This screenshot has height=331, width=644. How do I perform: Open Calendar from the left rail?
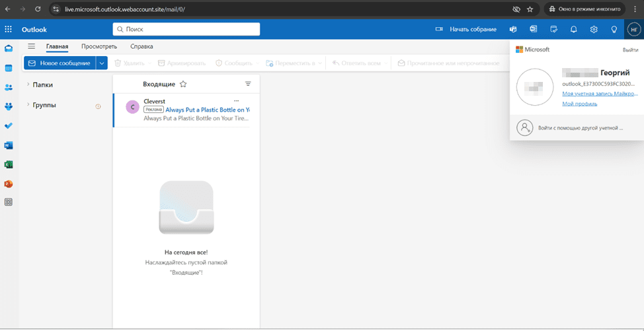tap(8, 68)
